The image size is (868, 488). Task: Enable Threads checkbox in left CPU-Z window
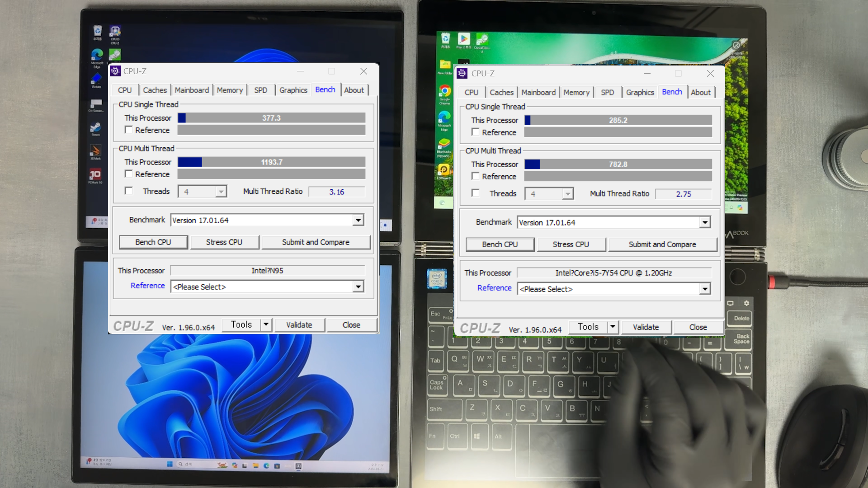pyautogui.click(x=129, y=191)
